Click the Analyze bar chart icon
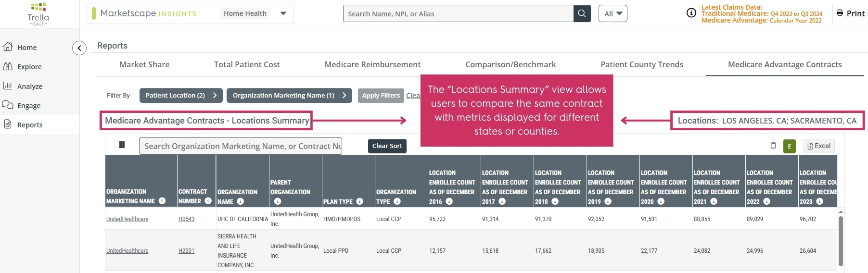Image resolution: width=868 pixels, height=273 pixels. point(8,86)
